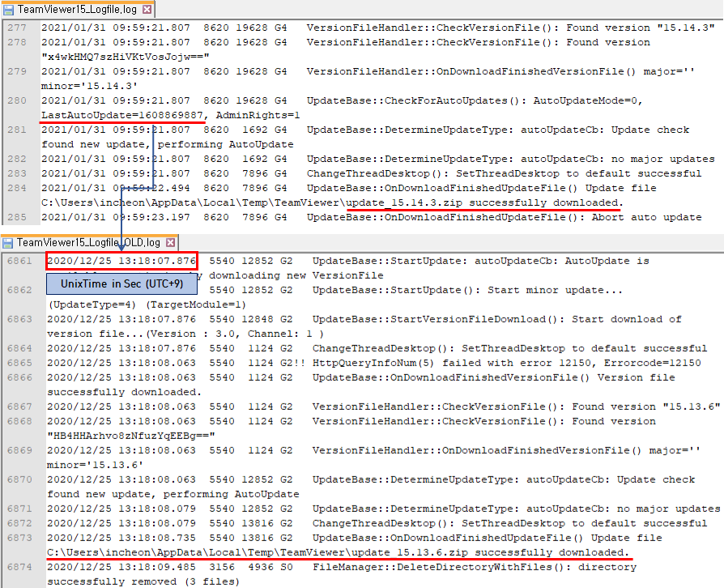Click line number 277 in margin
This screenshot has height=588, width=724.
(17, 28)
